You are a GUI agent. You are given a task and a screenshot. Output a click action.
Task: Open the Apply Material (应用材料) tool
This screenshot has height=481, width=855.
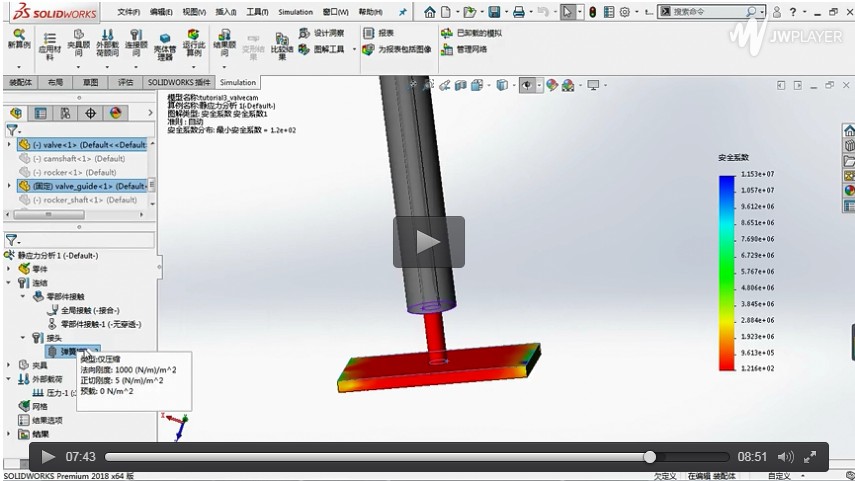coord(49,47)
